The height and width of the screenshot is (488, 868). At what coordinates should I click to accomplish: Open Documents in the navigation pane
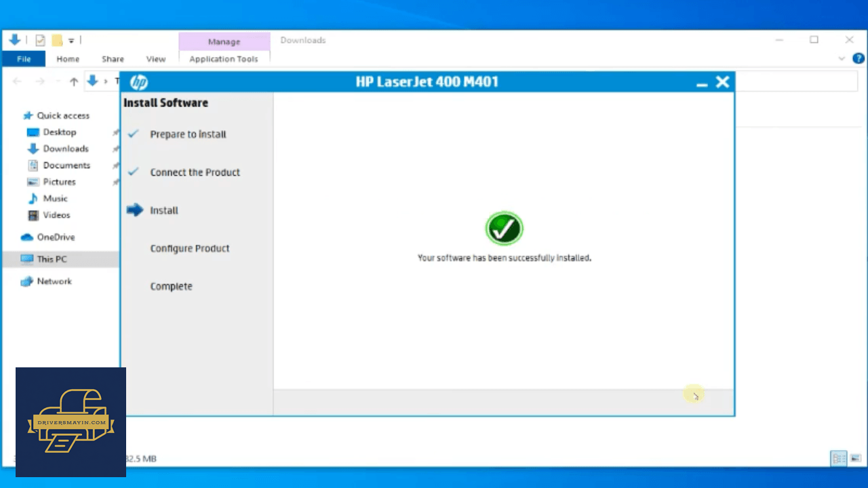[66, 165]
